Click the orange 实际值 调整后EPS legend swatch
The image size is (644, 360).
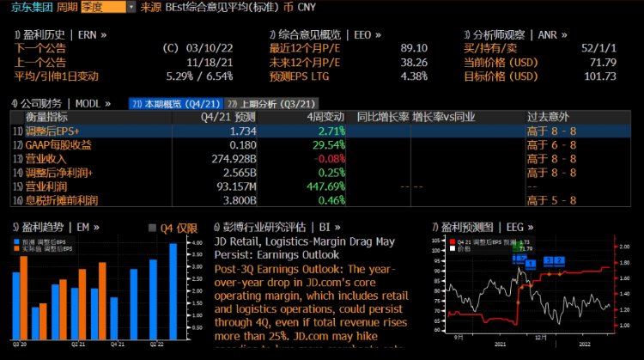(16, 248)
